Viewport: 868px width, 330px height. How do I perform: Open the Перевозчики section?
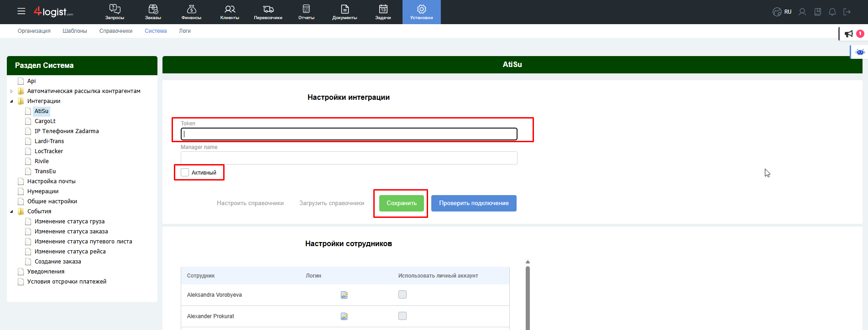[x=268, y=12]
